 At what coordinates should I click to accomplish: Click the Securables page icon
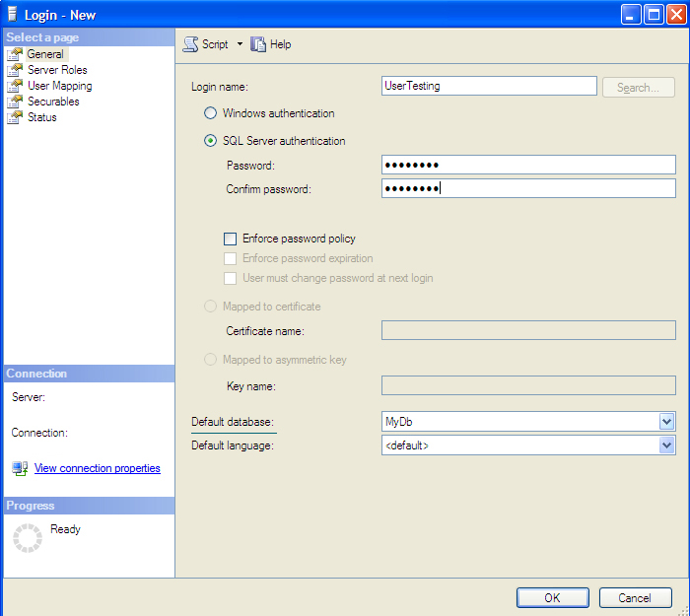[x=15, y=102]
